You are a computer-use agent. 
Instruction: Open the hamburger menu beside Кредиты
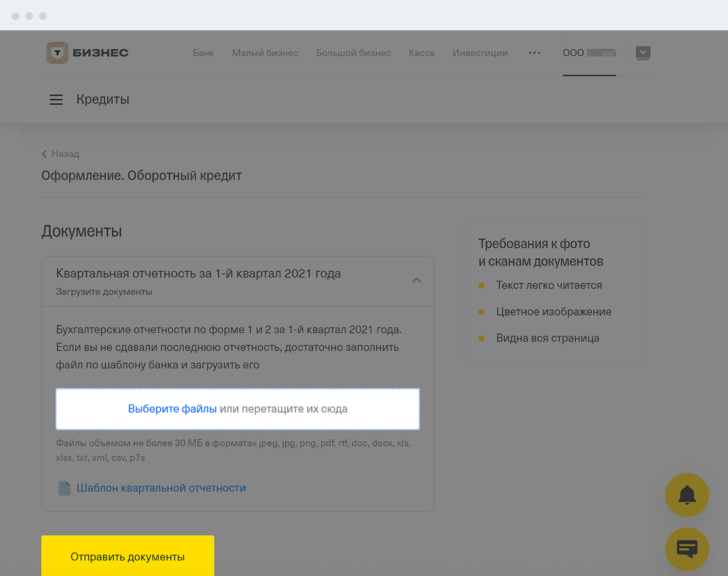click(x=56, y=100)
